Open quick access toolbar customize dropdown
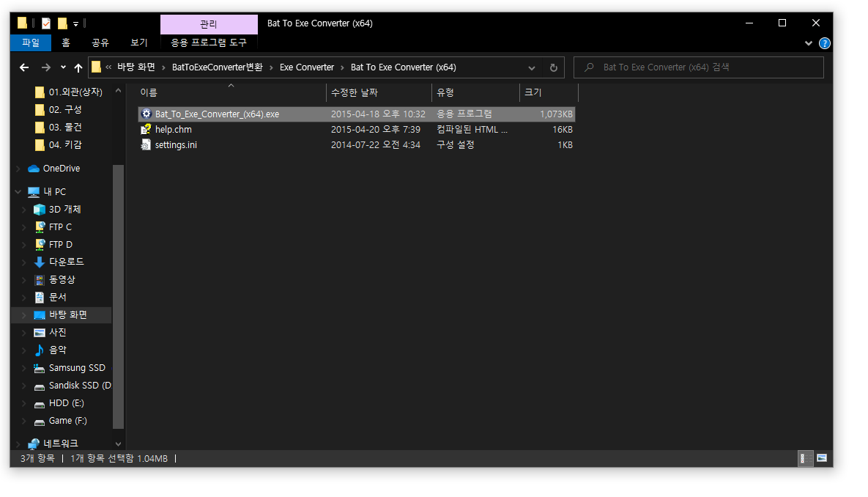 [x=76, y=23]
